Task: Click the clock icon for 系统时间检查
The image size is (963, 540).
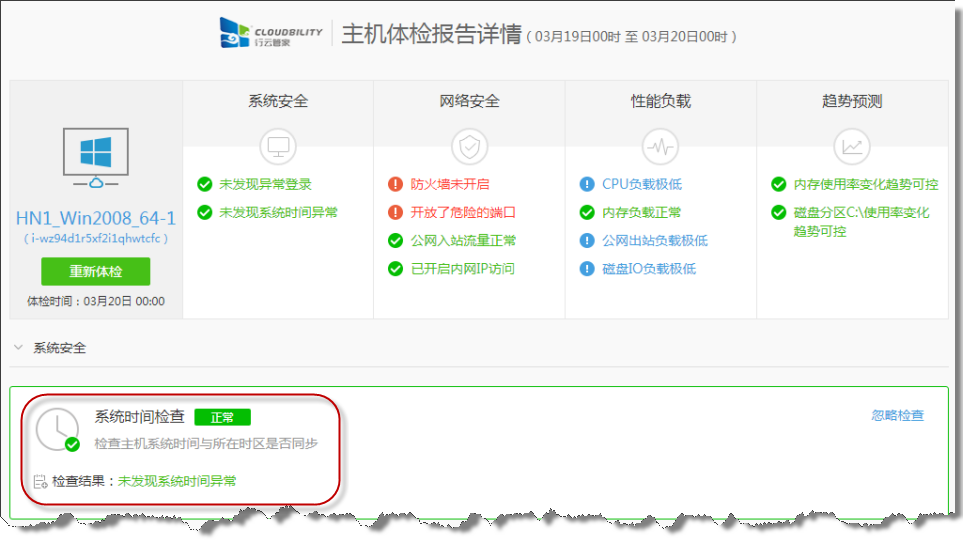Action: (57, 430)
